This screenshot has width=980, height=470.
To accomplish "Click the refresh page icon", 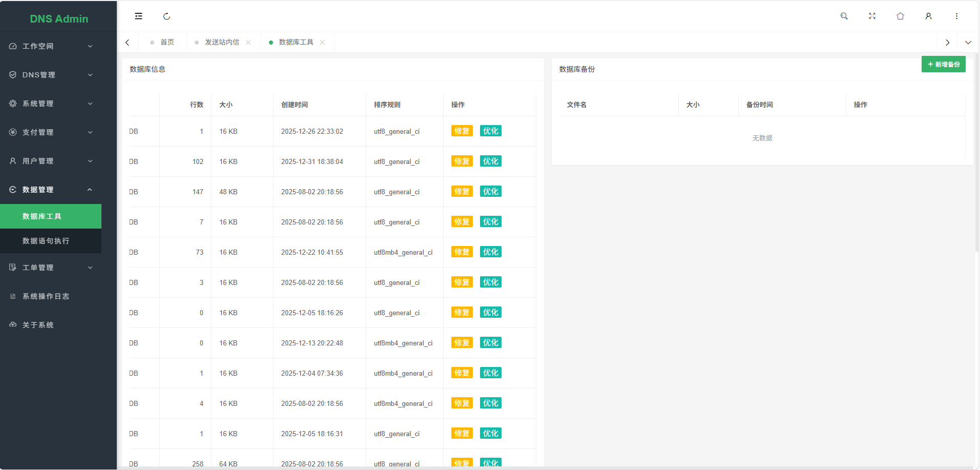I will (166, 16).
